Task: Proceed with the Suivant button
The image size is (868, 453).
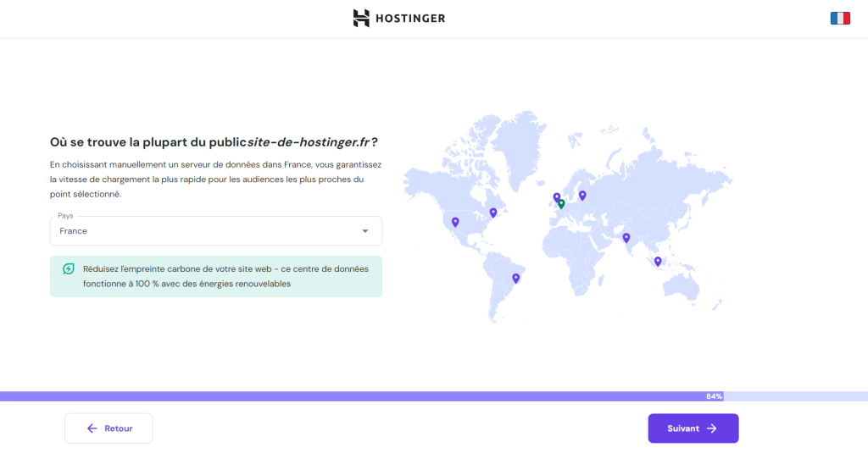Action: coord(693,428)
